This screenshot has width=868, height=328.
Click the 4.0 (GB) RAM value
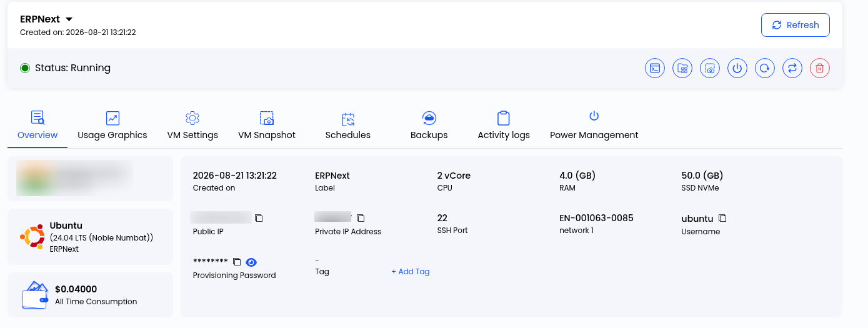577,176
